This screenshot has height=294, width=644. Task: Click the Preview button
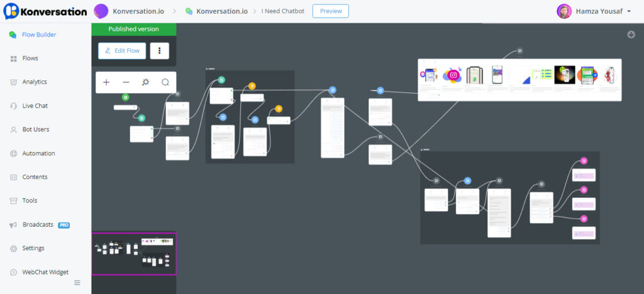331,11
